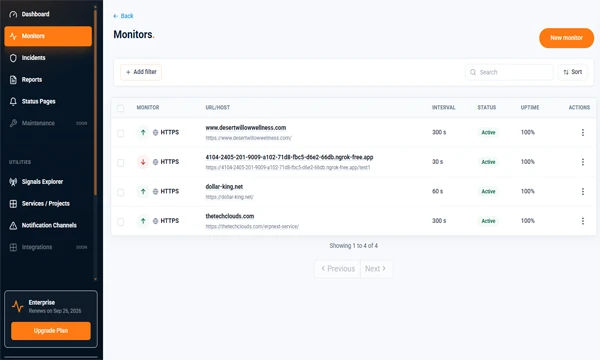Open the Dashboard gauge icon
Image resolution: width=600 pixels, height=360 pixels.
pyautogui.click(x=13, y=14)
